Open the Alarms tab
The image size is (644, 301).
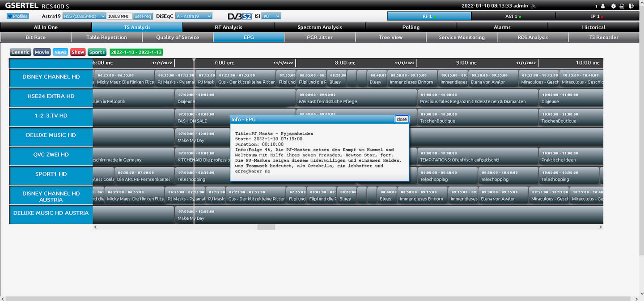pyautogui.click(x=502, y=27)
